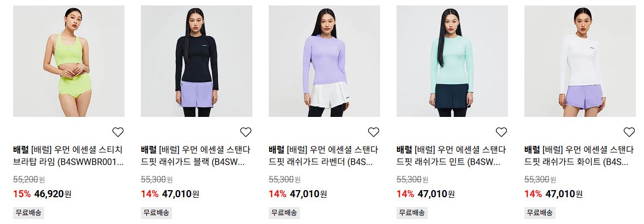Open 스티치 브라탑 라임 product title link
The height and width of the screenshot is (224, 644).
pyautogui.click(x=68, y=156)
